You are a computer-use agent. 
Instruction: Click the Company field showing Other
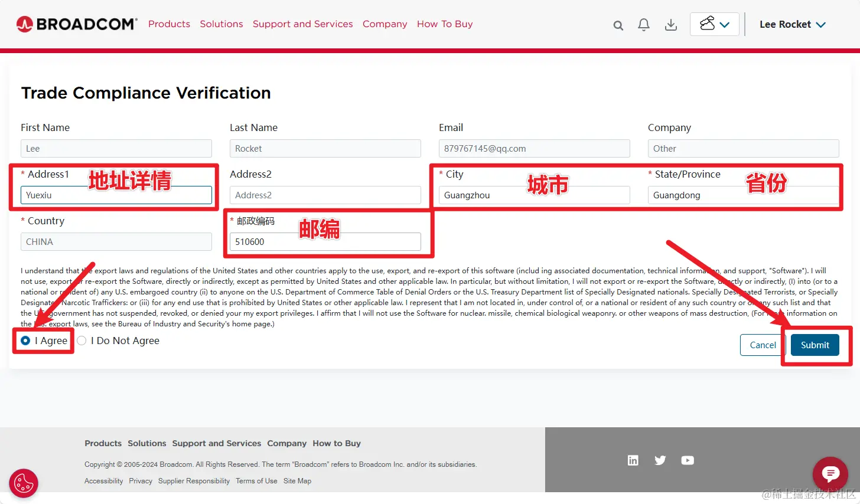(744, 149)
